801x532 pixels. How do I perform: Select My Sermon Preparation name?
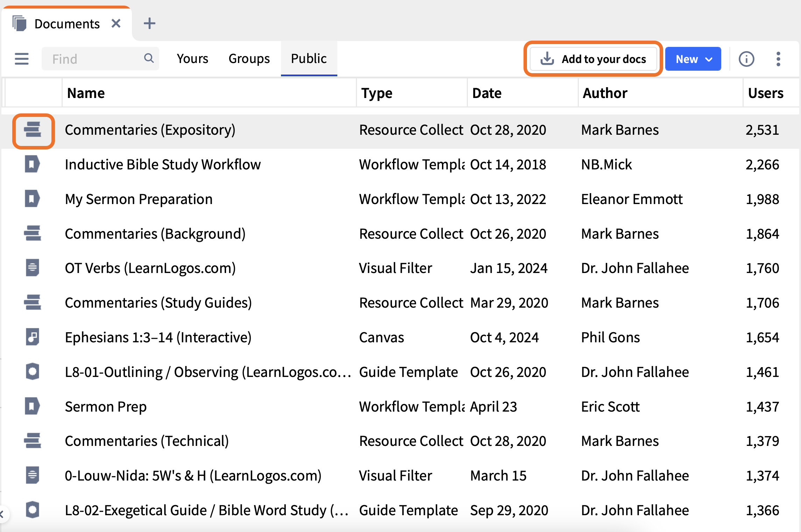139,199
